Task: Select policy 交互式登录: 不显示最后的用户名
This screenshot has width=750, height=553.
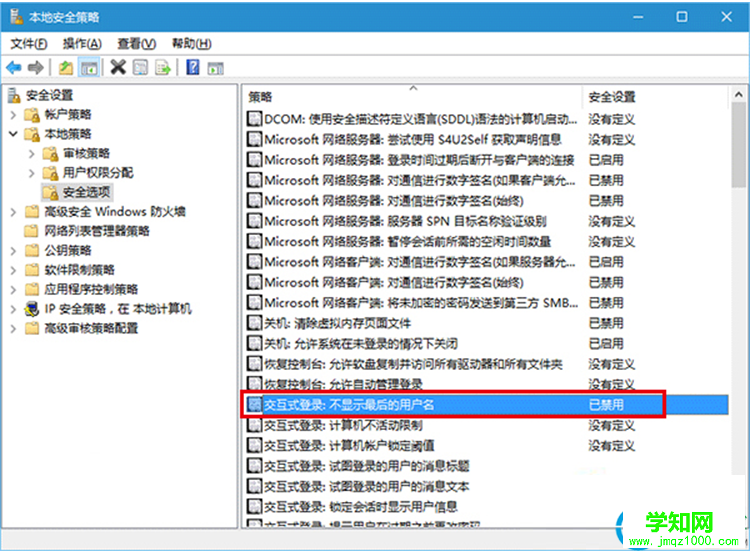Action: pyautogui.click(x=350, y=405)
